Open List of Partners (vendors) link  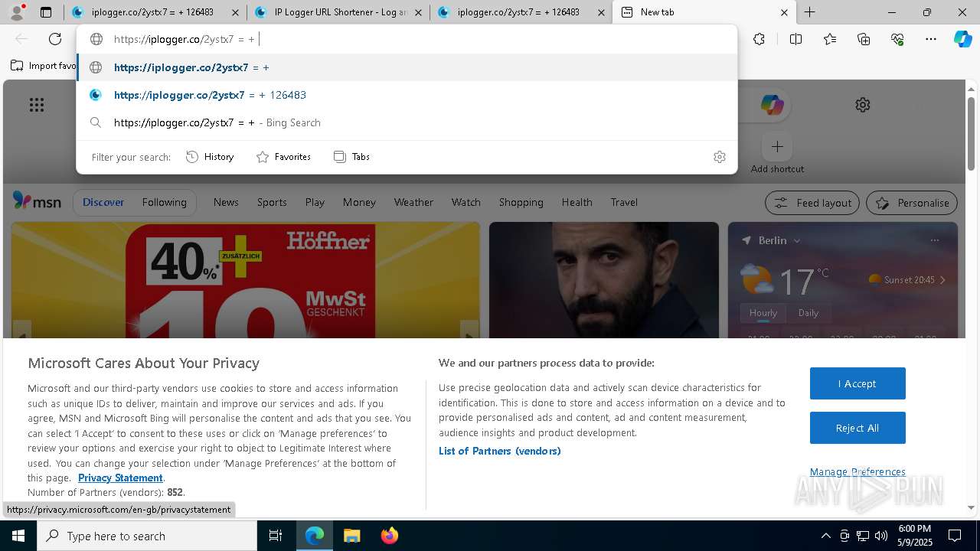pos(500,451)
